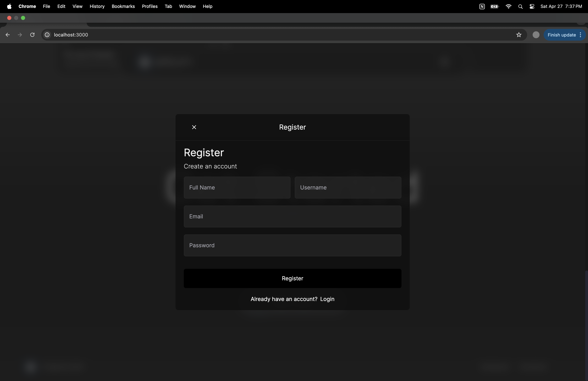The image size is (588, 381).
Task: Open macOS Spotlight search icon
Action: [520, 6]
